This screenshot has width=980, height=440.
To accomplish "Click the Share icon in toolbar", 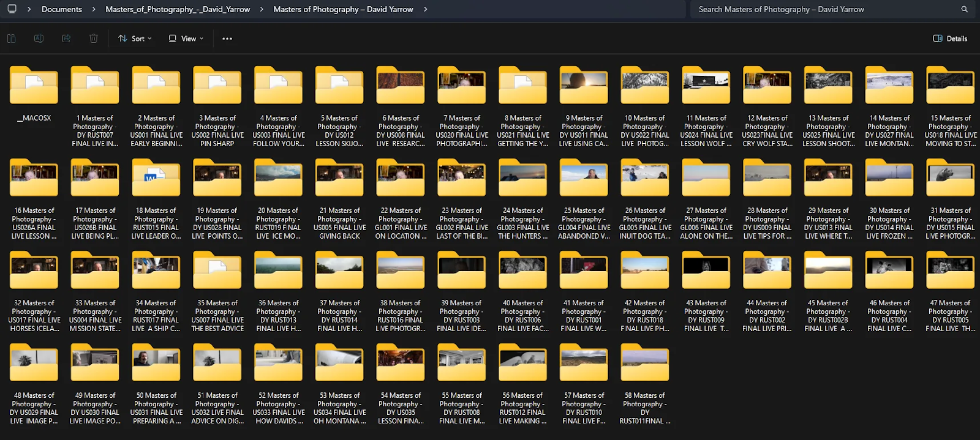I will pyautogui.click(x=66, y=39).
